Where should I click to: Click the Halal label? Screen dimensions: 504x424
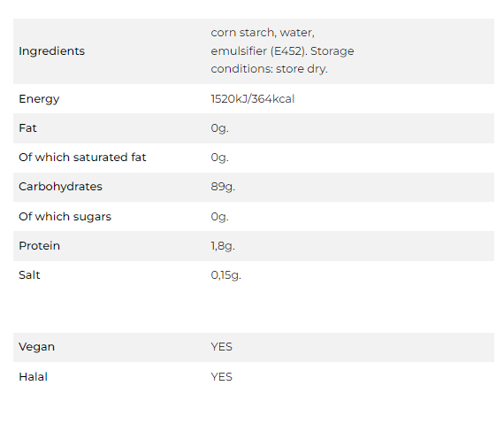33,377
